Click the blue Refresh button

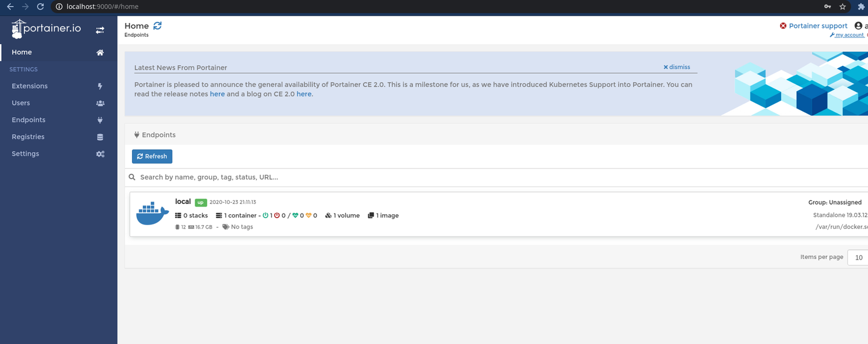152,156
